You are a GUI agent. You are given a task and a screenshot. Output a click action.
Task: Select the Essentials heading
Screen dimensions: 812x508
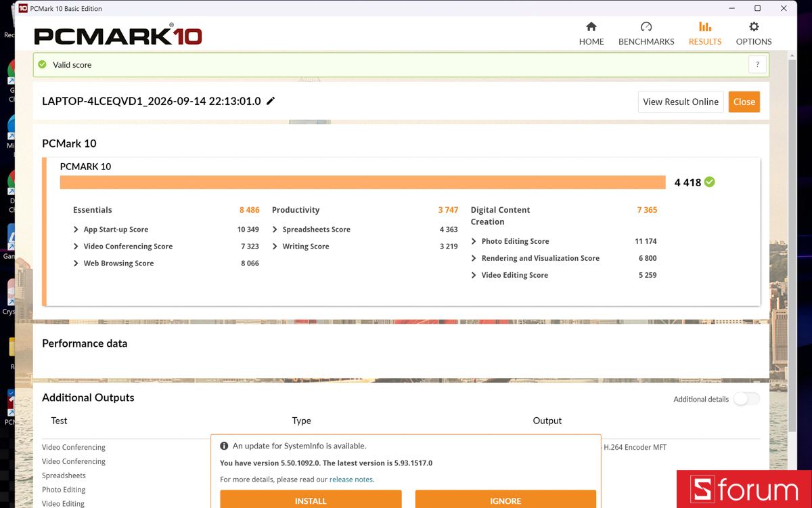[x=93, y=210]
